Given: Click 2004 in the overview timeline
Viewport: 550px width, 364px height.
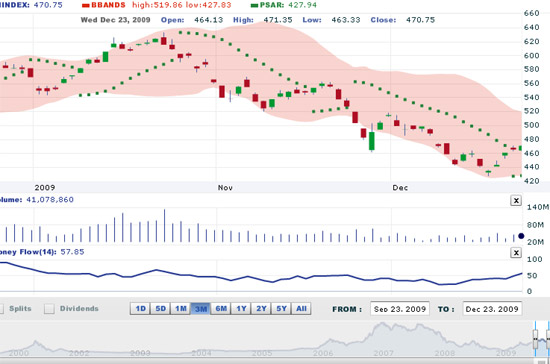Looking at the screenshot, I should click(201, 353).
